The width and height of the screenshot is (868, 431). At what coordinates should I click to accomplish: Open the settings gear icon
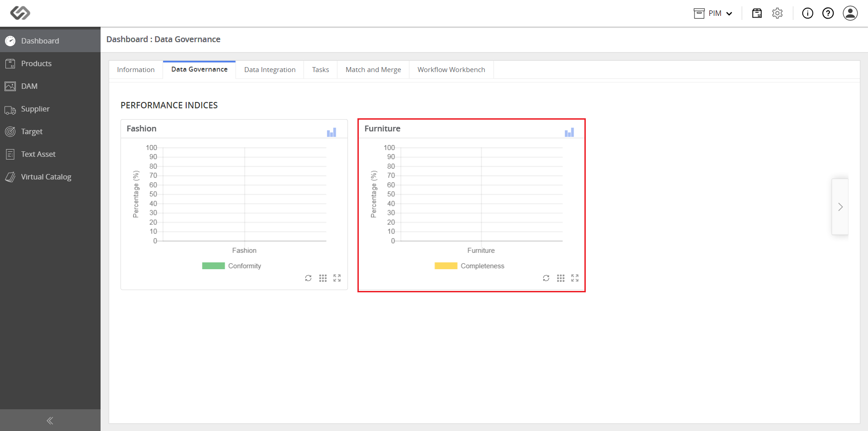click(x=777, y=13)
